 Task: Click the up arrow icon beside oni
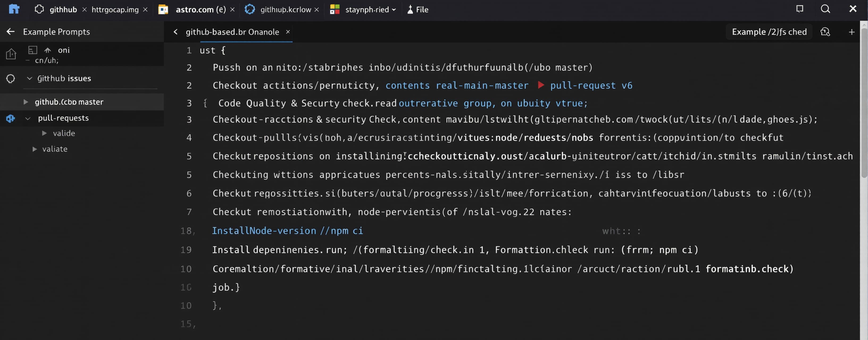pyautogui.click(x=48, y=50)
